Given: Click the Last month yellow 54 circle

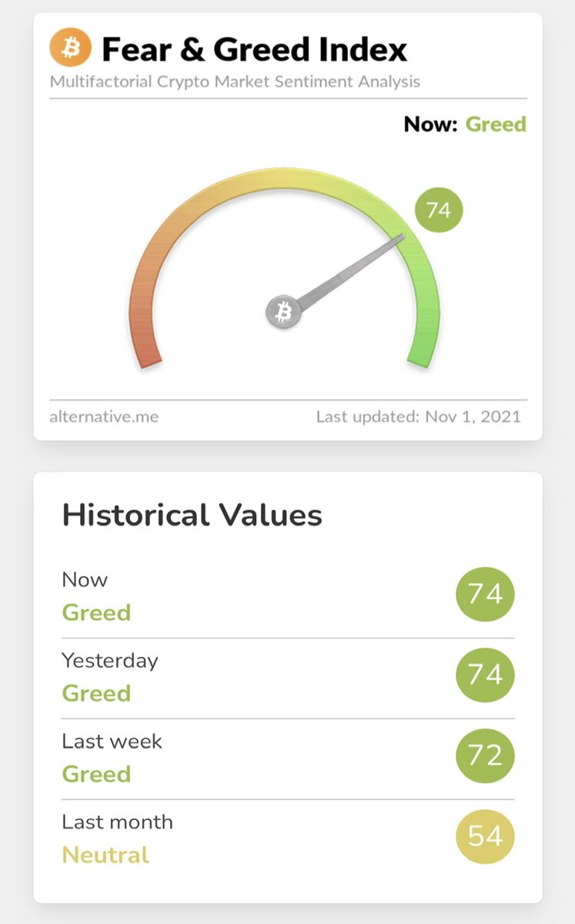Looking at the screenshot, I should 485,836.
